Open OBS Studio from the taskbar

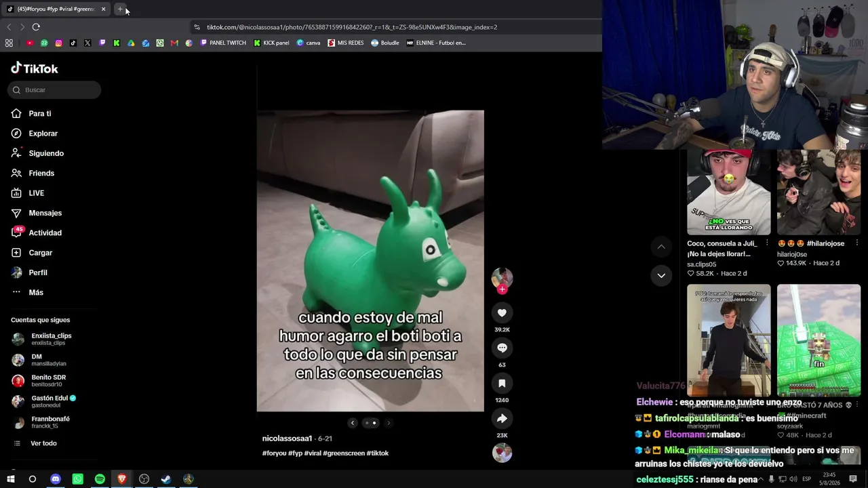click(144, 479)
